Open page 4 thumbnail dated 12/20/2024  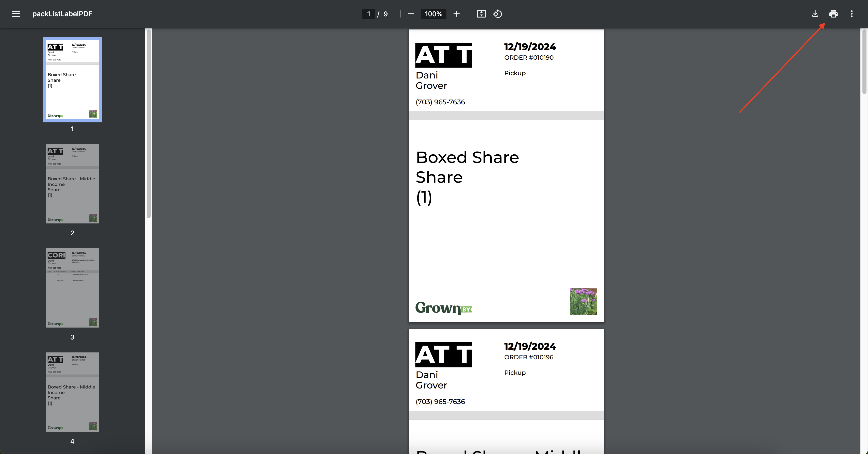click(x=72, y=392)
